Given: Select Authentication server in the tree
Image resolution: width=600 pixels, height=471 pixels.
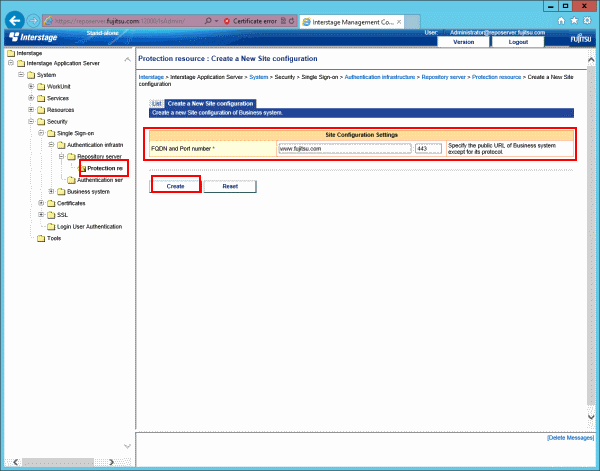Looking at the screenshot, I should [x=100, y=180].
